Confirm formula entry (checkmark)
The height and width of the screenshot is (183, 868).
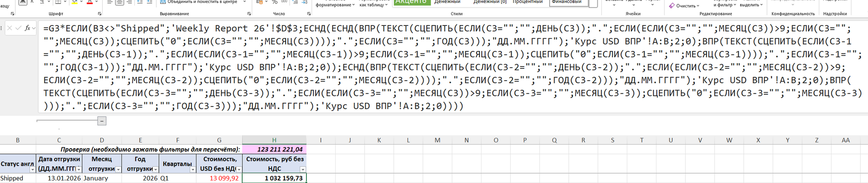[18, 28]
